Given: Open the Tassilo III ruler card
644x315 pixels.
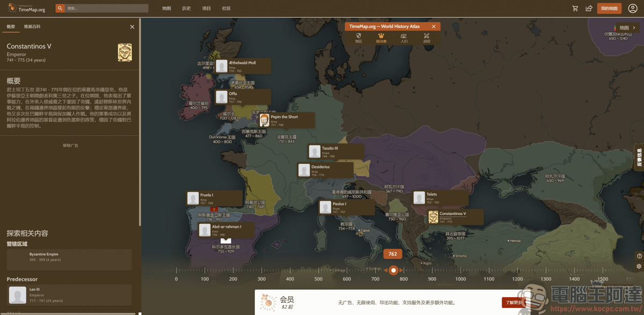Looking at the screenshot, I should coord(336,151).
